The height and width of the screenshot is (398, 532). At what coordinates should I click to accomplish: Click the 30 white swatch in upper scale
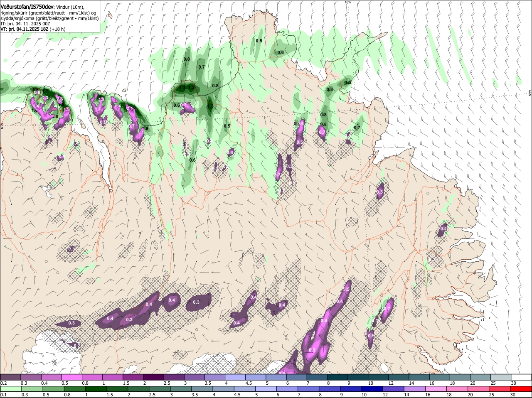[522, 377]
